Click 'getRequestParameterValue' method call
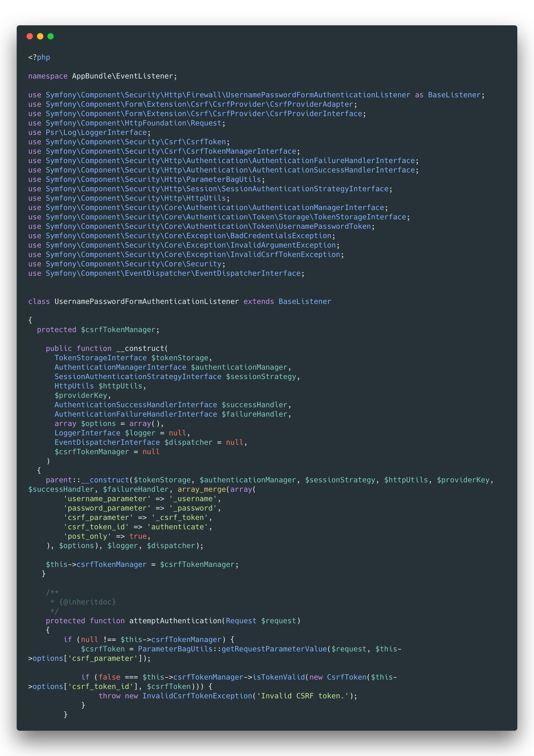 coord(274,649)
